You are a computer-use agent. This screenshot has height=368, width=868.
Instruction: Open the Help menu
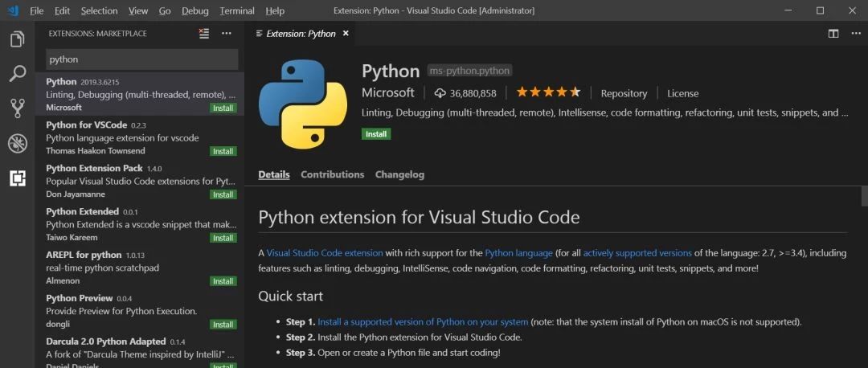point(275,10)
